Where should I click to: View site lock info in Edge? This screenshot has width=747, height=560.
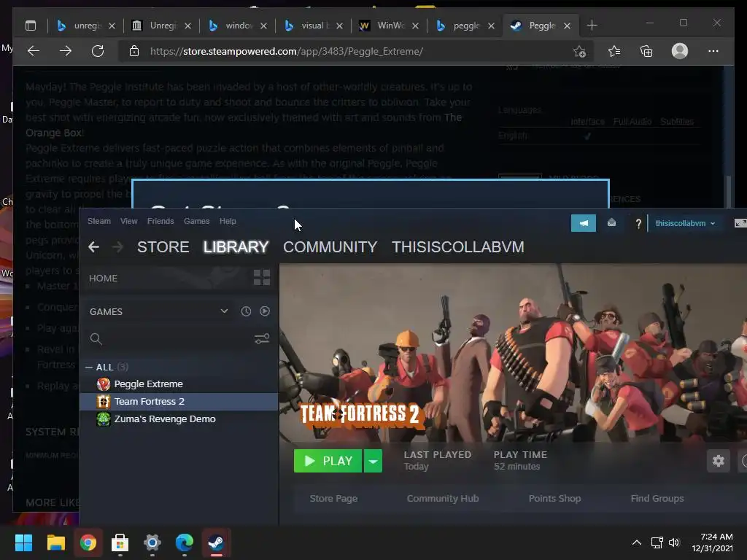point(134,51)
